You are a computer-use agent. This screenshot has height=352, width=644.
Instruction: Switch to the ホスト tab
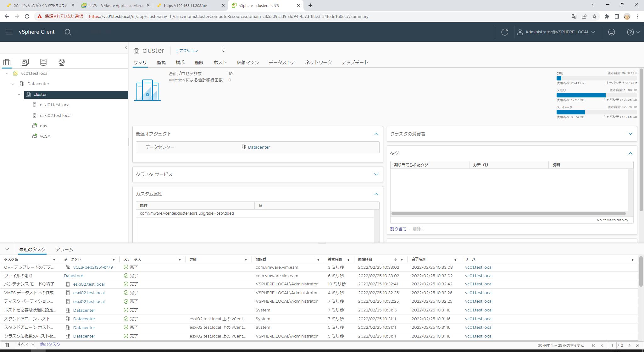(220, 63)
